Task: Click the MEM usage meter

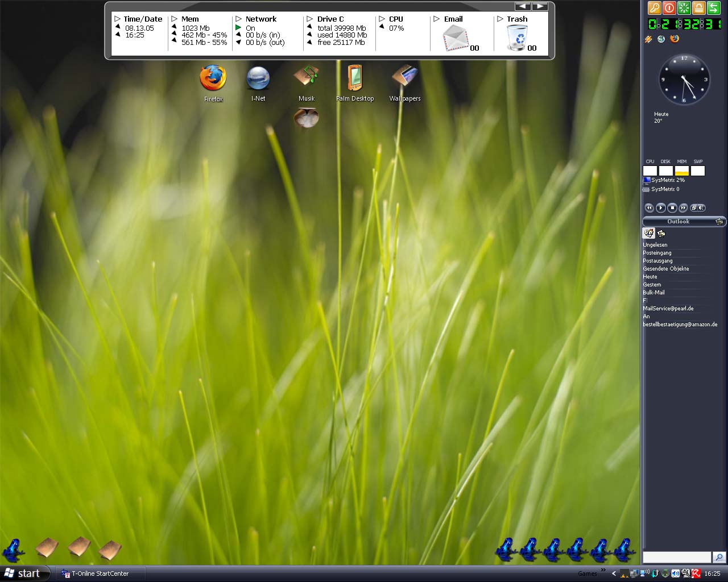Action: pos(682,171)
